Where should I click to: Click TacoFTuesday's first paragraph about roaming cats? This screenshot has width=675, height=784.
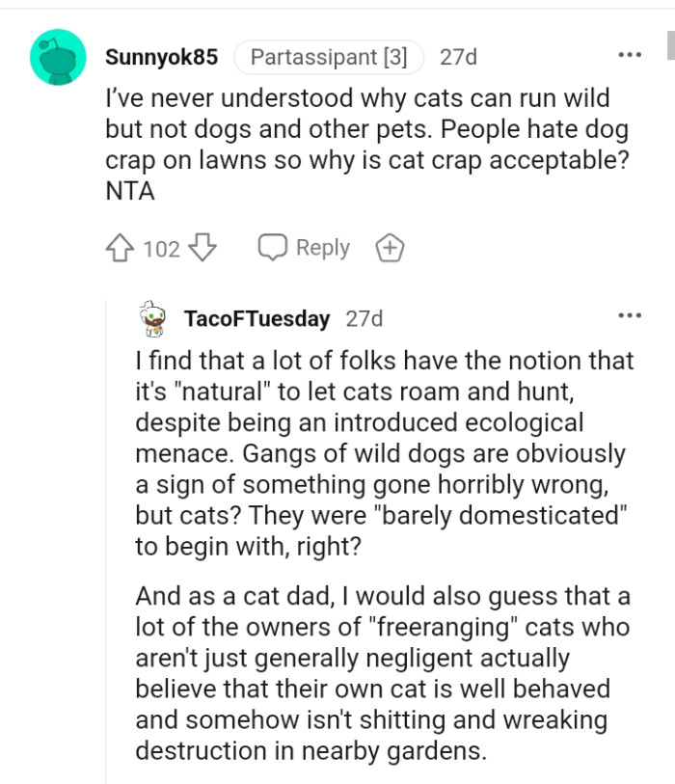tap(384, 453)
